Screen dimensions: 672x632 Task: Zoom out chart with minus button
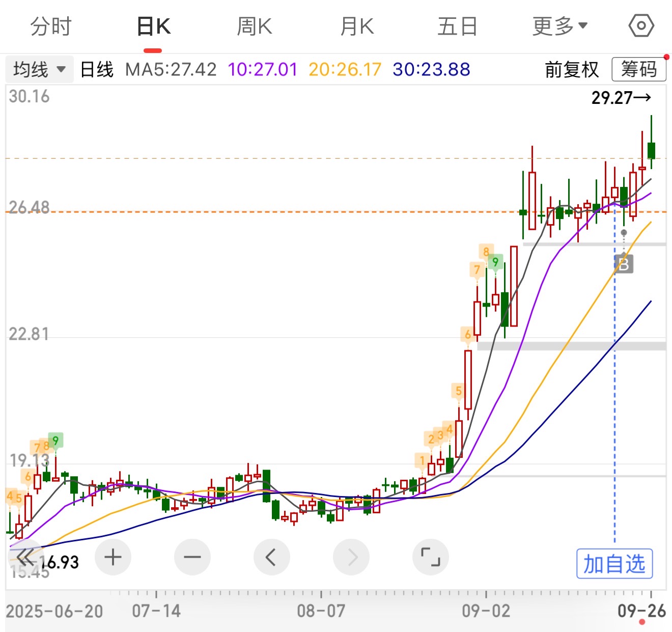192,557
